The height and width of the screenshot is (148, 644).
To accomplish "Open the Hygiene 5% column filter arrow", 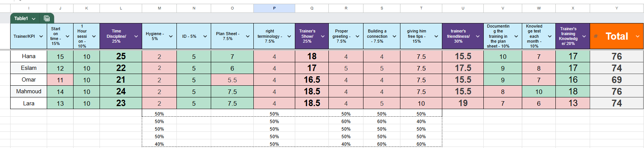I will pos(171,36).
